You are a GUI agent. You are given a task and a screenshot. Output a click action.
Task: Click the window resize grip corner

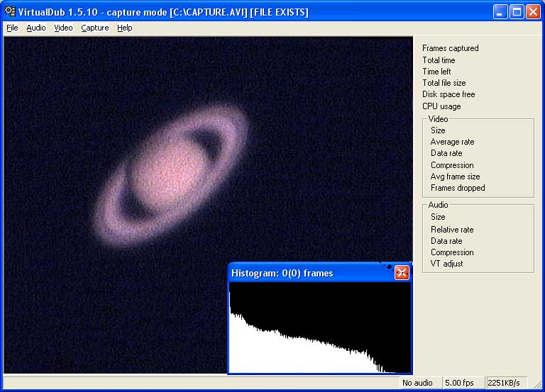(537, 384)
